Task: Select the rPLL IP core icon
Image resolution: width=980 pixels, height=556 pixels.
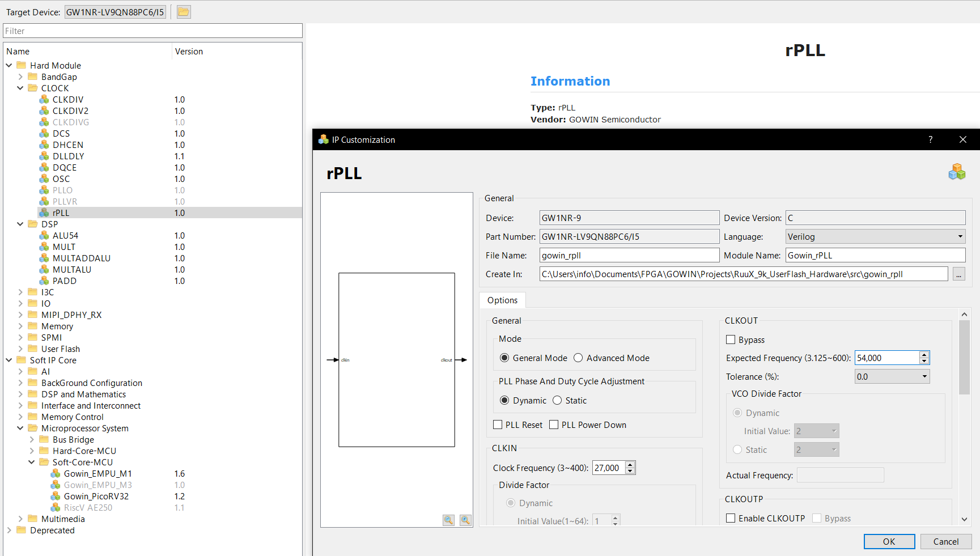Action: (44, 213)
